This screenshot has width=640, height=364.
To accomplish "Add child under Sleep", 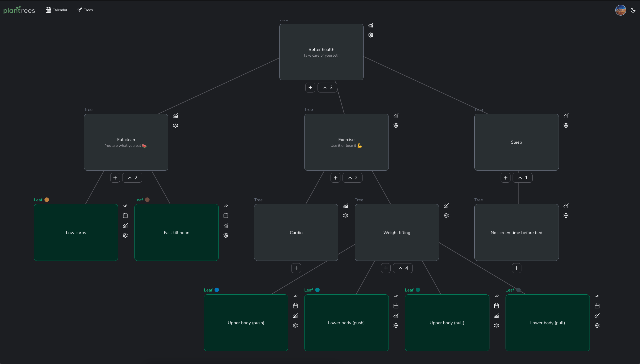I will (x=506, y=178).
